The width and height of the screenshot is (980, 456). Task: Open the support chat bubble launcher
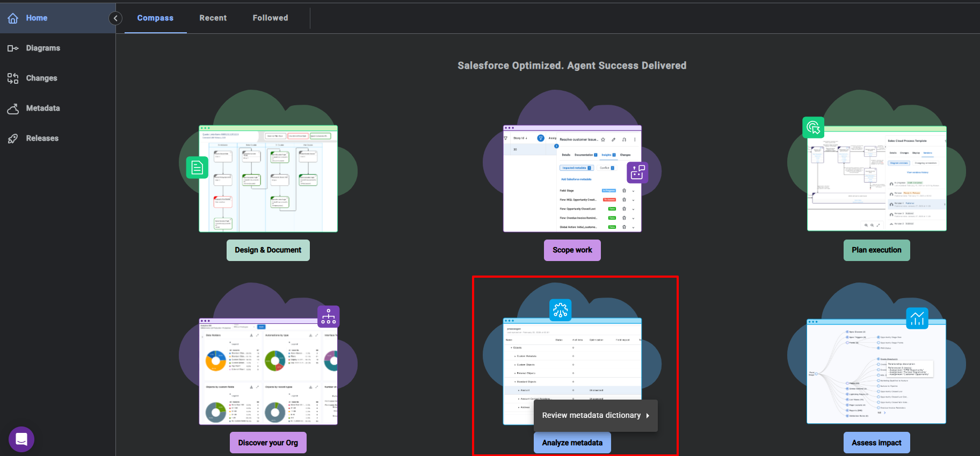point(21,439)
